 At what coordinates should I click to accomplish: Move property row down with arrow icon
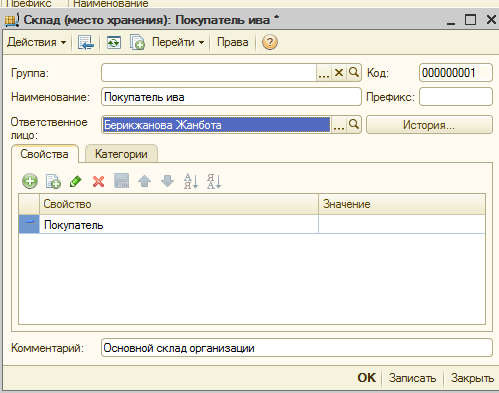click(167, 182)
